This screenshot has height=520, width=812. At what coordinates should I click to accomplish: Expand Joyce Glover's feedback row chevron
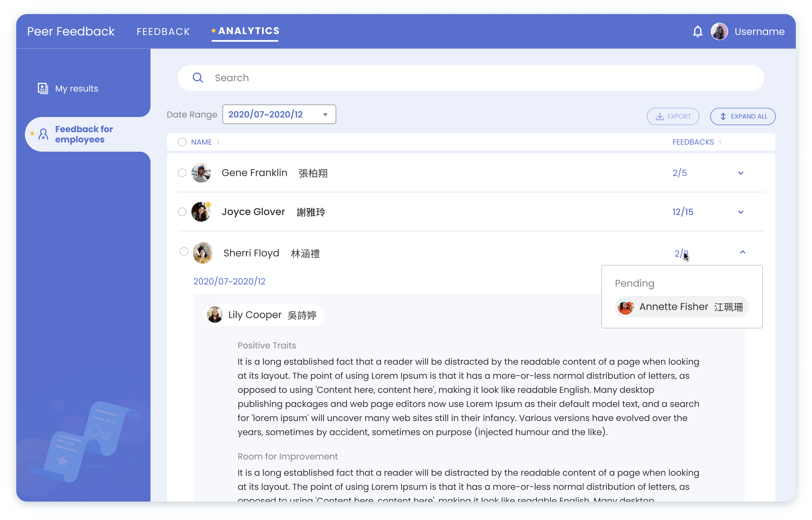[x=741, y=212]
